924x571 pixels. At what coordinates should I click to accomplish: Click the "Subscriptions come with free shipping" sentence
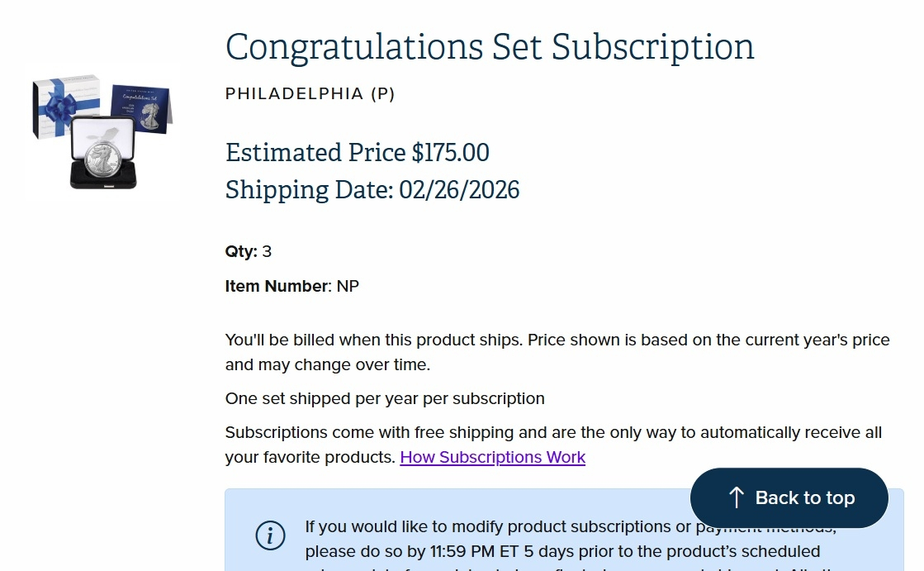pos(553,432)
